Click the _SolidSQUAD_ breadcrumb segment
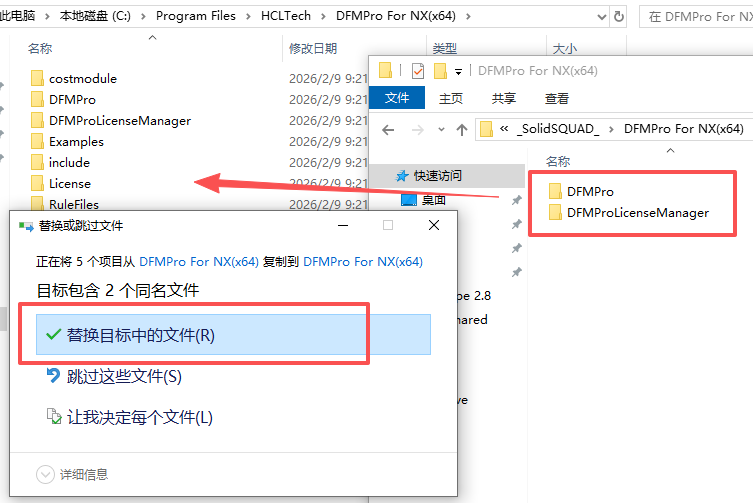 [x=558, y=129]
